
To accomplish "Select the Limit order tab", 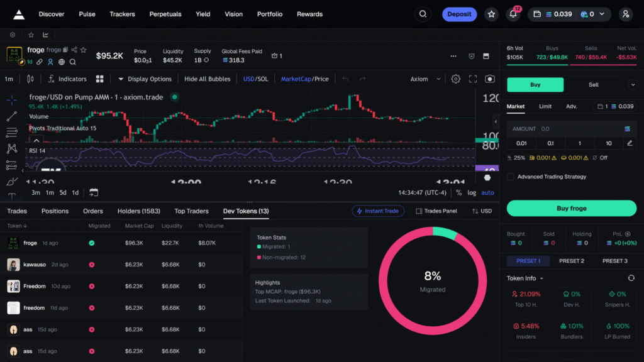I will 545,106.
